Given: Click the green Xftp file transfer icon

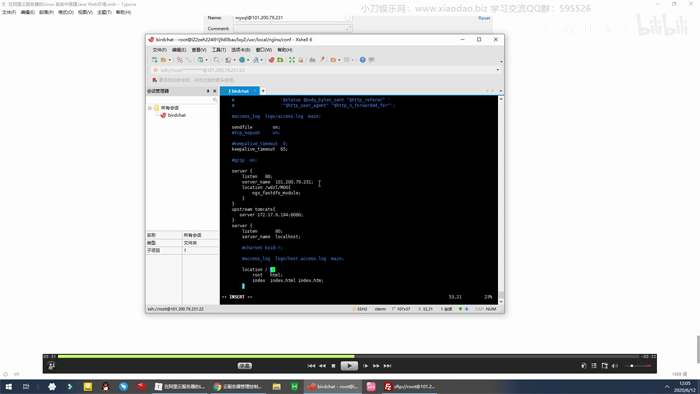Looking at the screenshot, I should pos(280,60).
